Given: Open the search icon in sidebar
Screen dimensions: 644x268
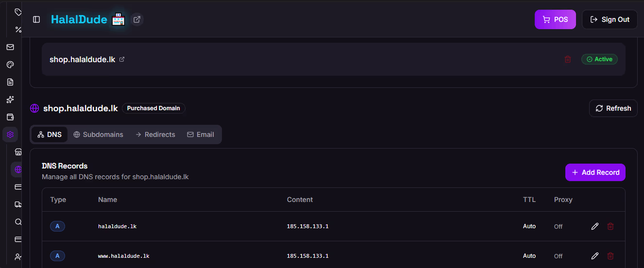Looking at the screenshot, I should 18,222.
